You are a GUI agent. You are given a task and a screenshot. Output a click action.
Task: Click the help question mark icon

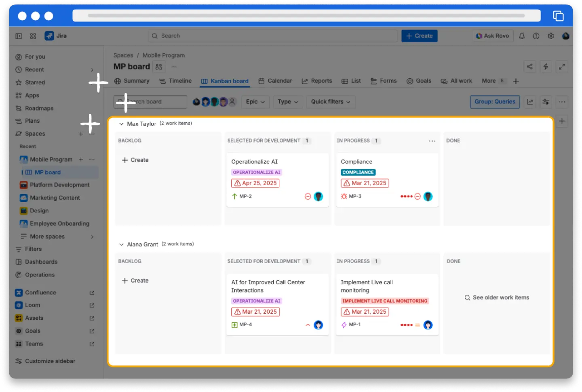[x=536, y=36]
